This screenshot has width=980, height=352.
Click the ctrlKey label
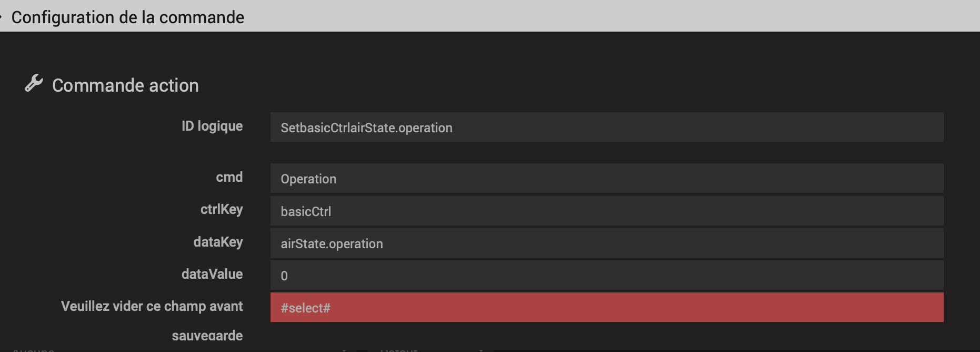[222, 210]
